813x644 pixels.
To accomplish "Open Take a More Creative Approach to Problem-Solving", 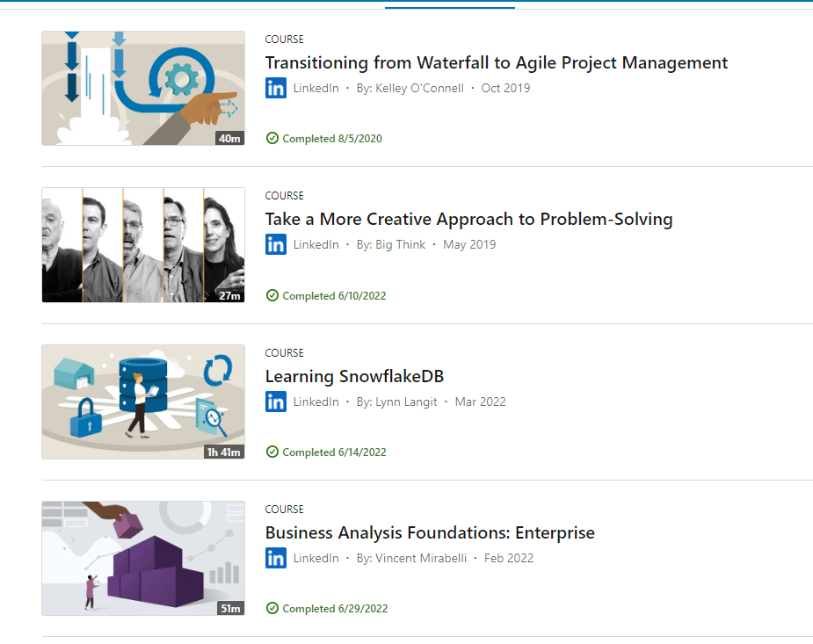I will pos(468,219).
